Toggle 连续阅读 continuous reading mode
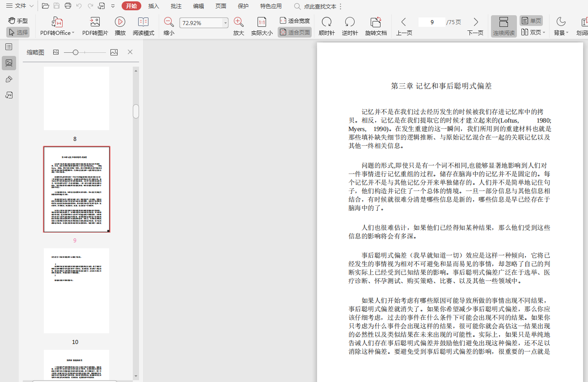 [503, 26]
